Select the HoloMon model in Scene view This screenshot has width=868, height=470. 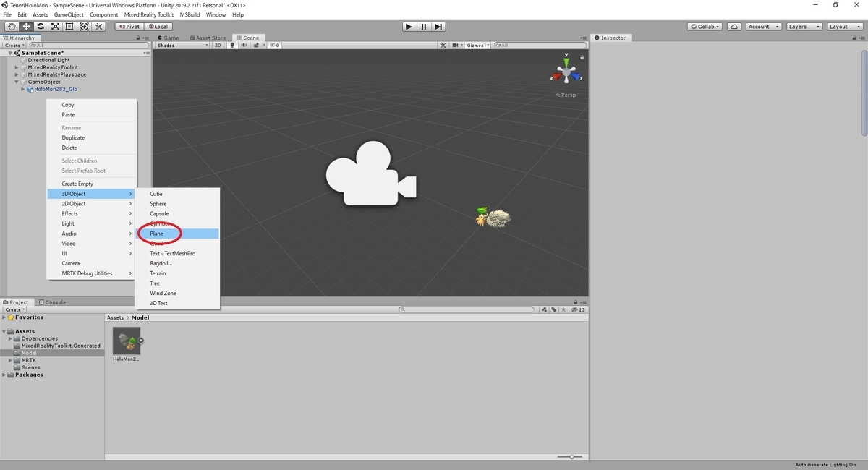pos(493,217)
